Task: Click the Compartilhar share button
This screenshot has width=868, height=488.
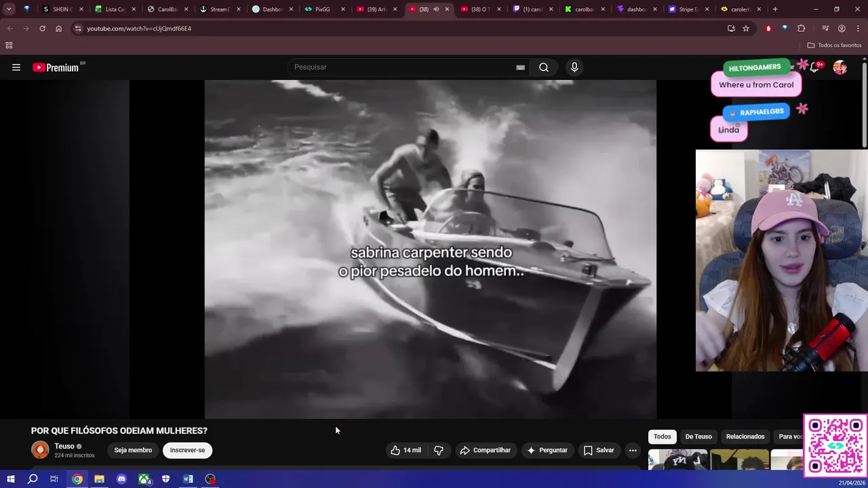Action: 485,450
